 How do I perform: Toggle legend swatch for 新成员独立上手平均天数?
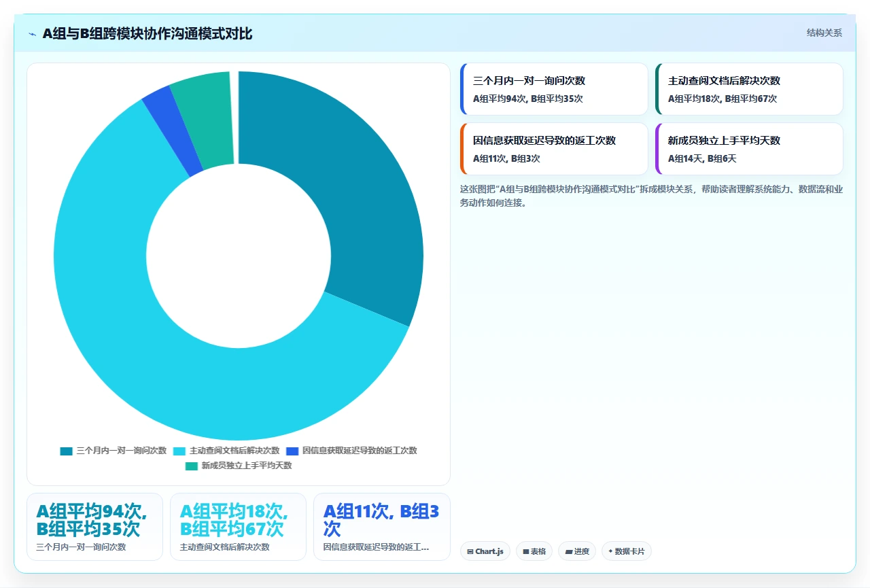pos(192,466)
